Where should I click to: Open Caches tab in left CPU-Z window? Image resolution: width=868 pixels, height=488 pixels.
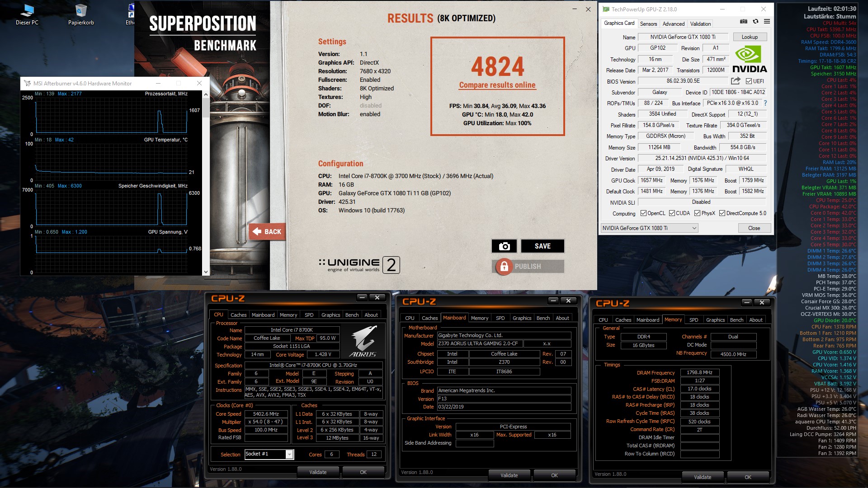coord(238,315)
